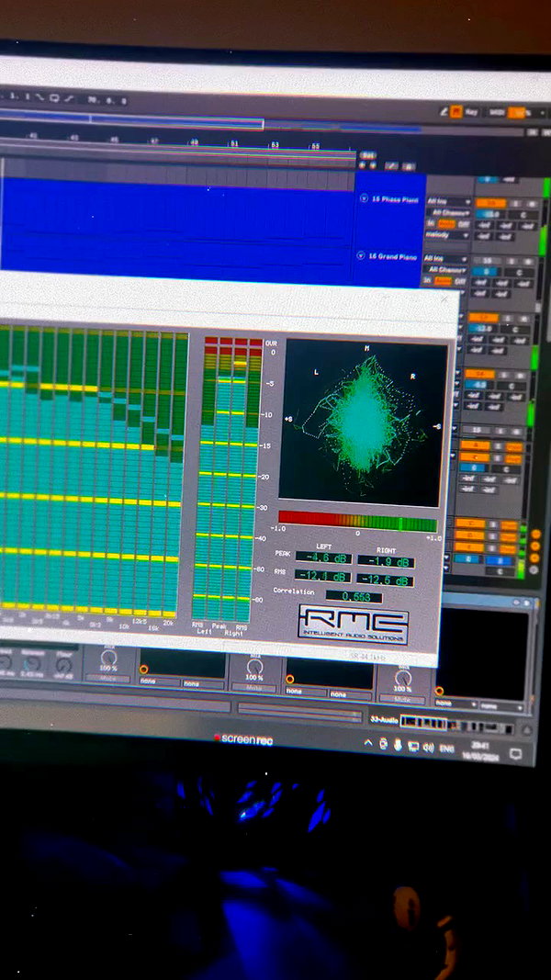The width and height of the screenshot is (551, 980).
Task: Click the system tray volume speaker icon
Action: (x=428, y=747)
